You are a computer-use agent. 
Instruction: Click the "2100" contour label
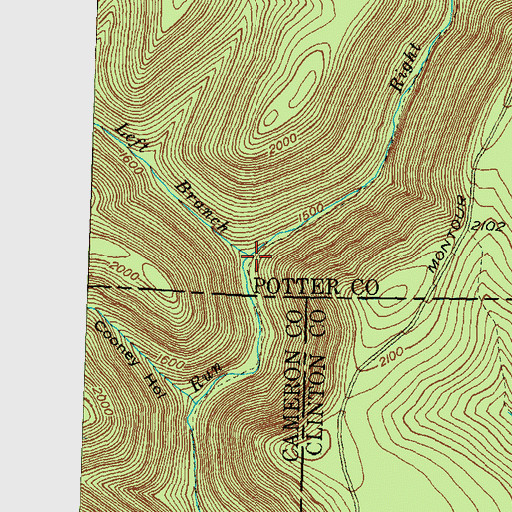pyautogui.click(x=391, y=356)
